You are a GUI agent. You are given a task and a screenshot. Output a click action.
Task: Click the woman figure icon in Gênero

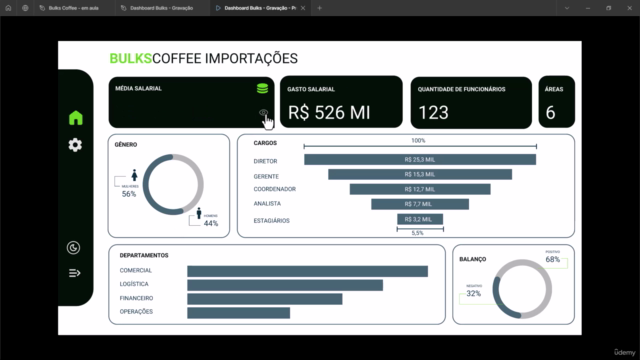134,176
